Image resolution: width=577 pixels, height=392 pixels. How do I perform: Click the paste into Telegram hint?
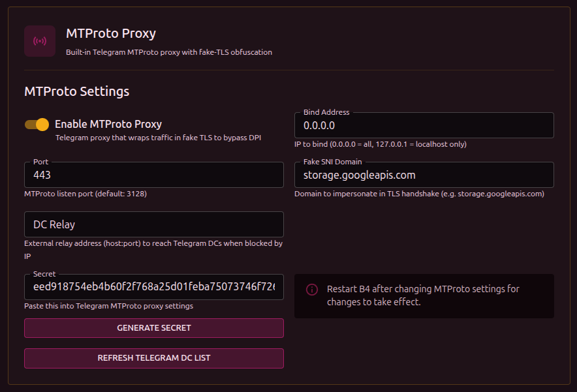tap(108, 306)
